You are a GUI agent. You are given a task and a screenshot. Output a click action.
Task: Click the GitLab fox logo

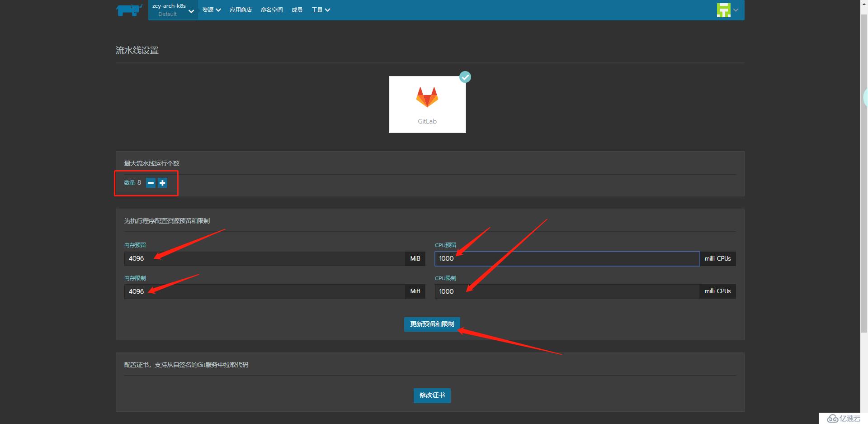click(x=427, y=97)
